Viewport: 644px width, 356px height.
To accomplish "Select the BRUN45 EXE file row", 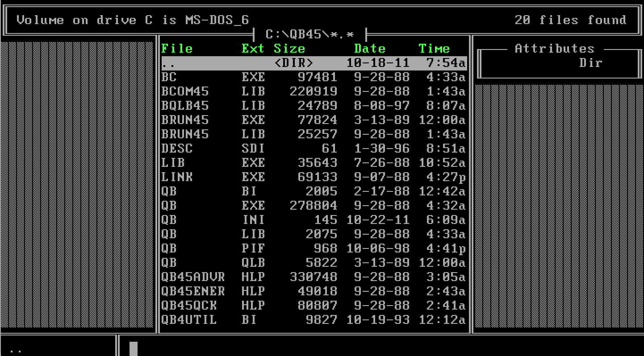I will click(x=314, y=120).
